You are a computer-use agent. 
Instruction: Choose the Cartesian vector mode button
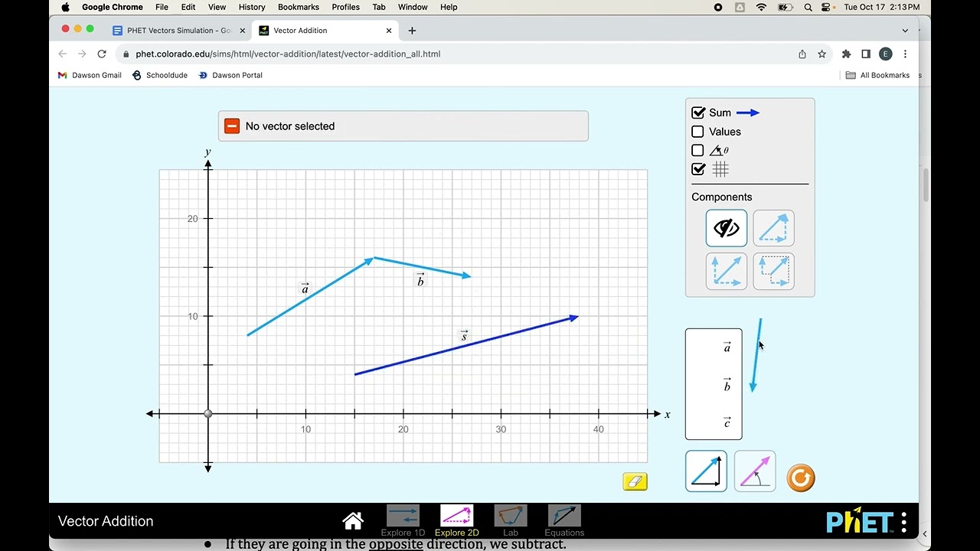coord(706,471)
